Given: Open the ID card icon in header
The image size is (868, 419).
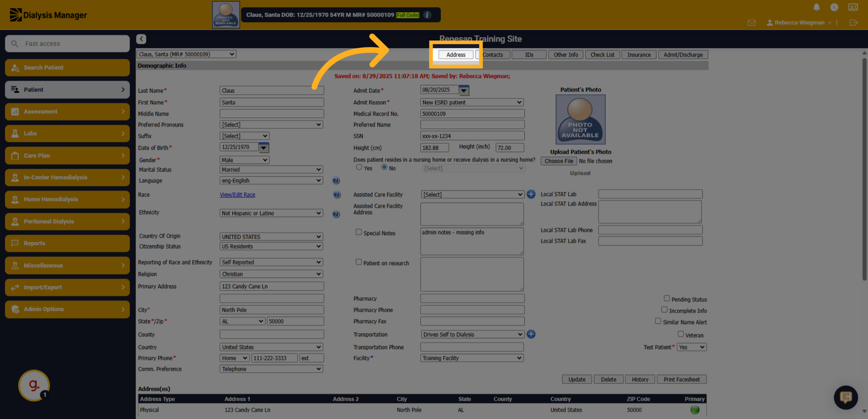Looking at the screenshot, I should click(x=853, y=7).
